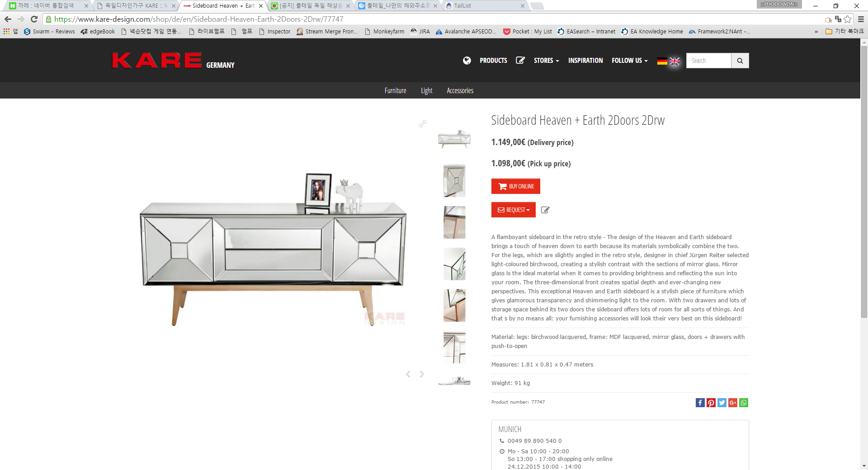The height and width of the screenshot is (470, 868).
Task: Show next product image with right arrow
Action: point(422,374)
